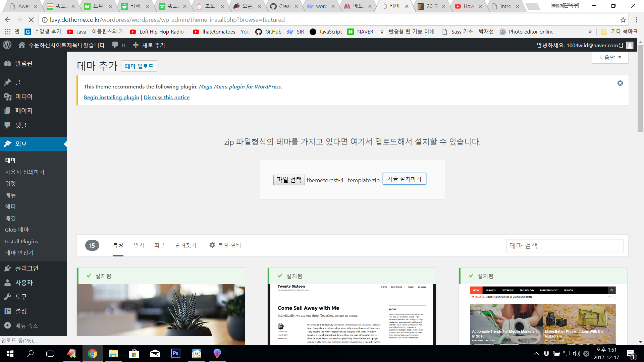
Task: Click the 지금 설치하기 install now button
Action: tap(404, 179)
